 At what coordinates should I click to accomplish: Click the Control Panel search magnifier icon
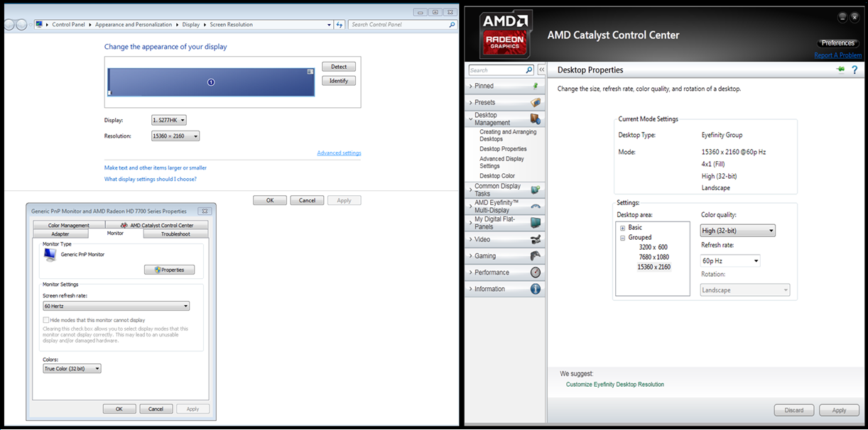452,24
